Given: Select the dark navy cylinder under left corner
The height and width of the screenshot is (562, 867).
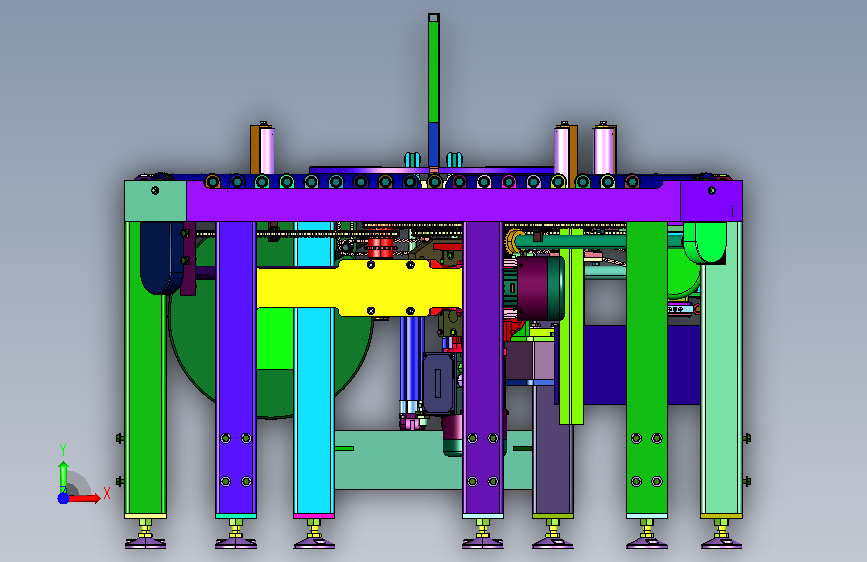Looking at the screenshot, I should click(x=161, y=258).
